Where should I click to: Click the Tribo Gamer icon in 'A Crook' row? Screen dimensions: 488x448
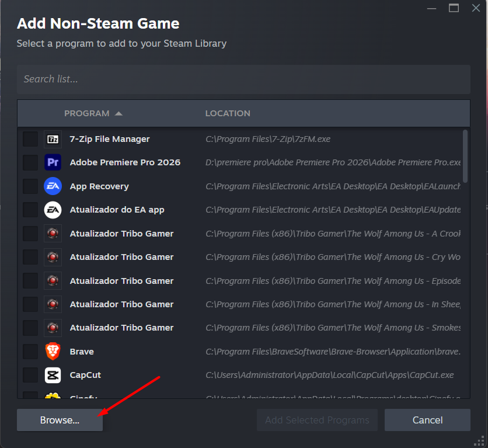[x=53, y=234]
